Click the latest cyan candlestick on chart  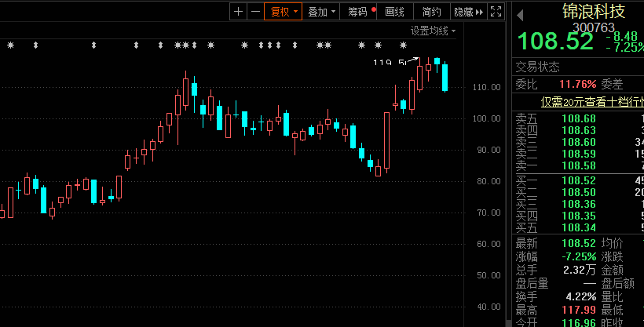[x=445, y=77]
